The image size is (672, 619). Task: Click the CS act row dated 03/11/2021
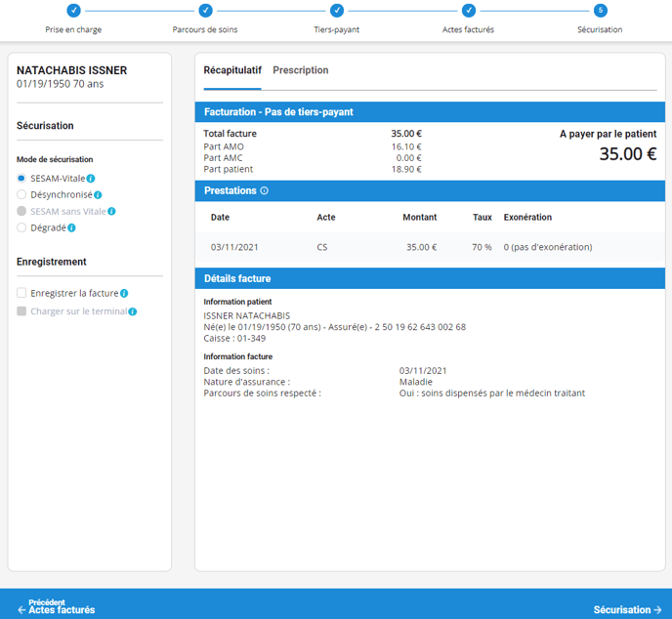(425, 247)
